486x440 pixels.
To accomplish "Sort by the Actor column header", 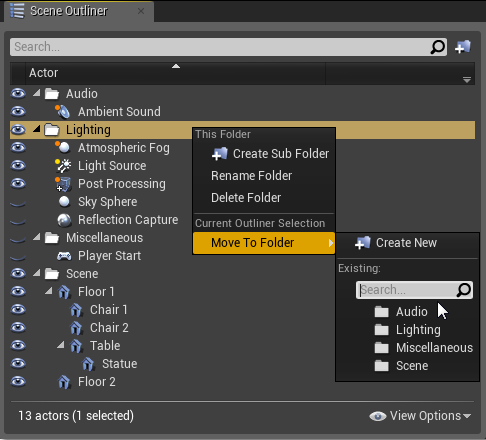I will tap(175, 73).
